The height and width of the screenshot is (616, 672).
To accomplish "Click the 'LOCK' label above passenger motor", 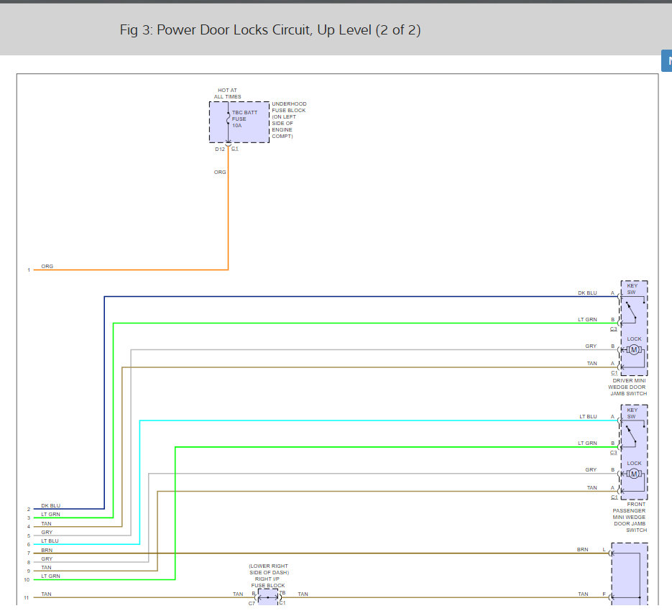I will tap(635, 463).
